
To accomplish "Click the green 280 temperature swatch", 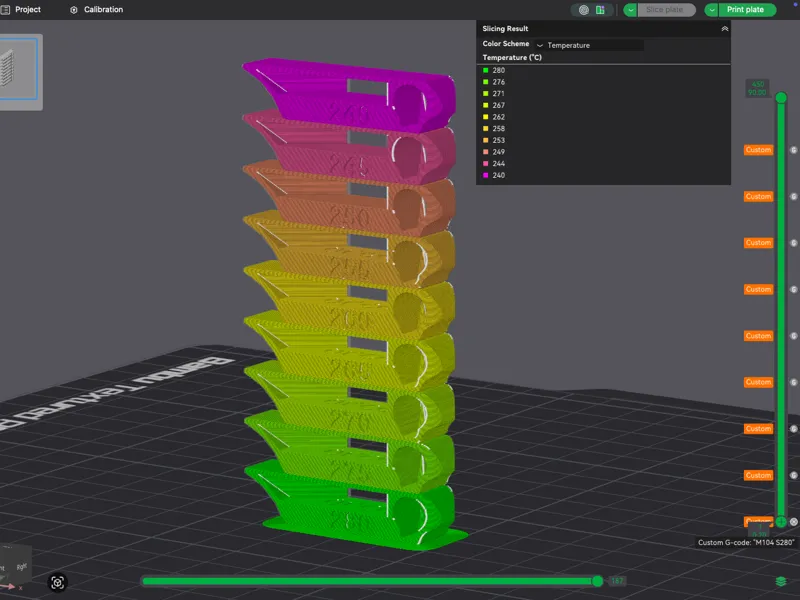I will (x=486, y=70).
